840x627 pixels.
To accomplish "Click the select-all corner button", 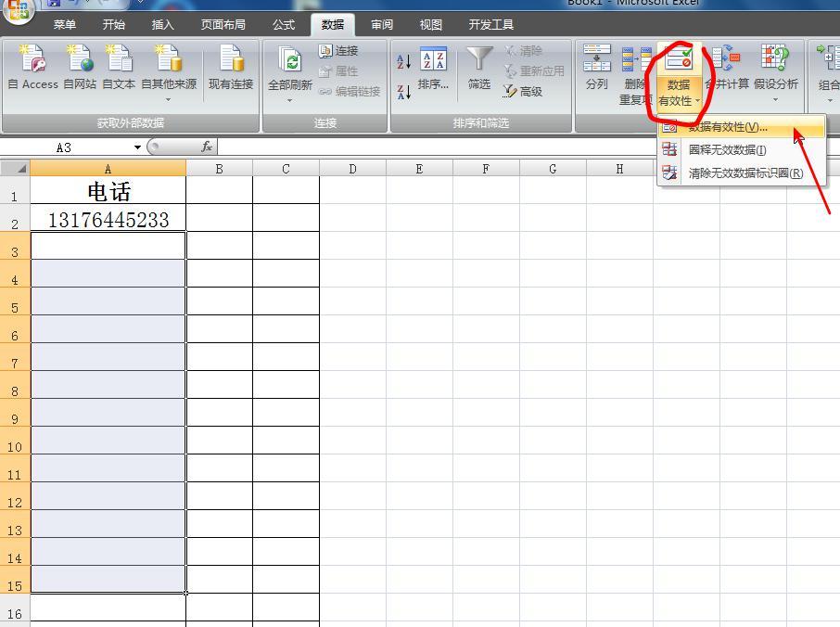I will pyautogui.click(x=15, y=168).
